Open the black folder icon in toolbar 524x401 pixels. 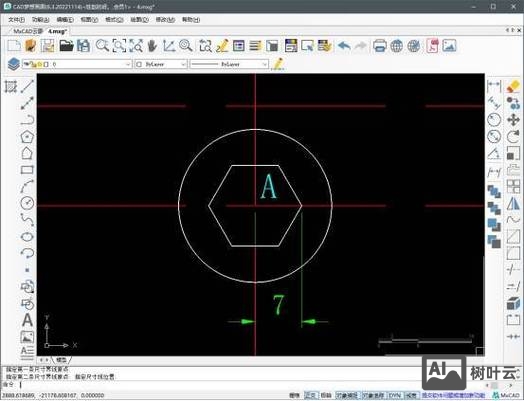(x=66, y=46)
